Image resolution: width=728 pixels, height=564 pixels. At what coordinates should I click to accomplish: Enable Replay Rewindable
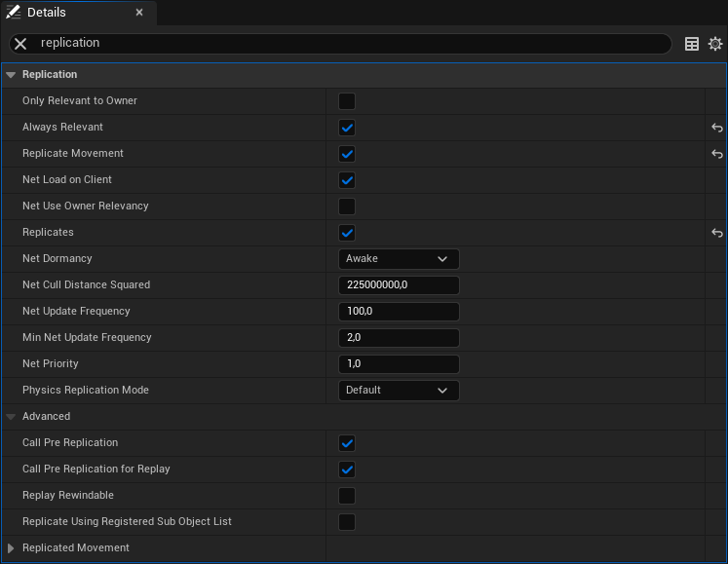(347, 496)
